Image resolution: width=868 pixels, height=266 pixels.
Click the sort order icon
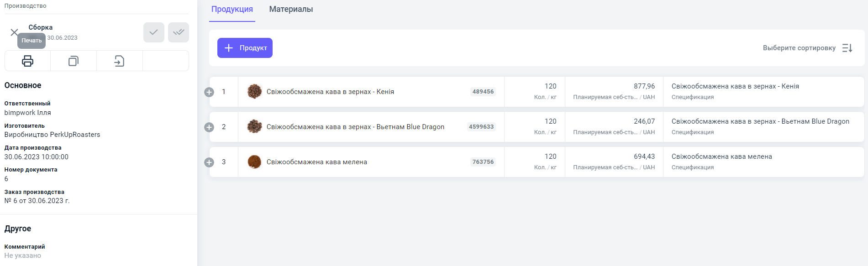coord(847,48)
